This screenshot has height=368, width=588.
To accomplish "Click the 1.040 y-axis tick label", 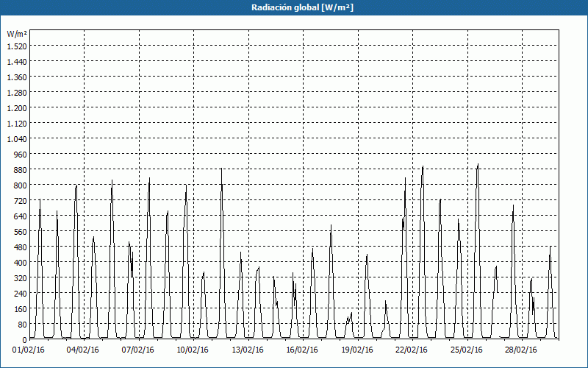I will [x=16, y=138].
